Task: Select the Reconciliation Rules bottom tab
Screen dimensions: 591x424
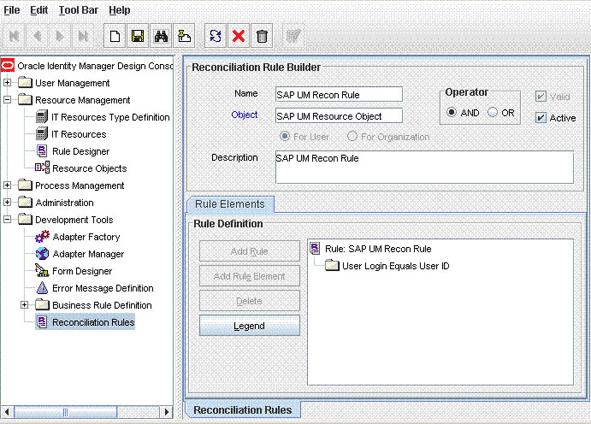Action: (x=243, y=410)
